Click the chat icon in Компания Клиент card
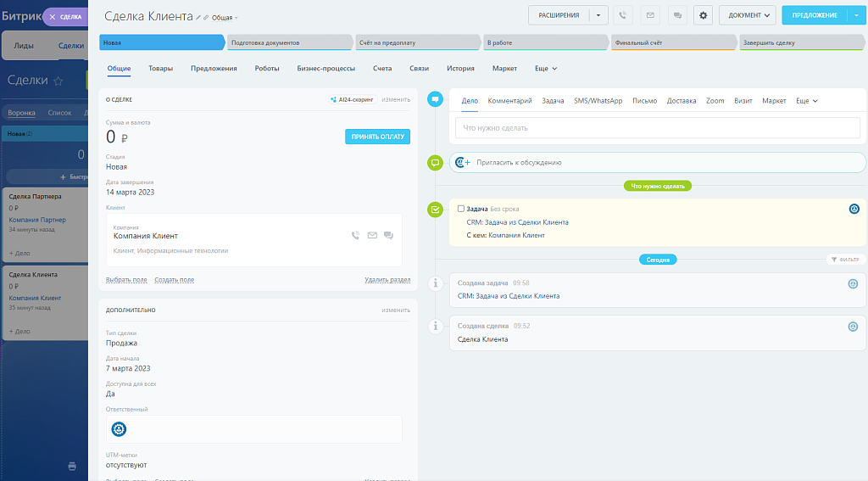The image size is (868, 481). tap(388, 236)
